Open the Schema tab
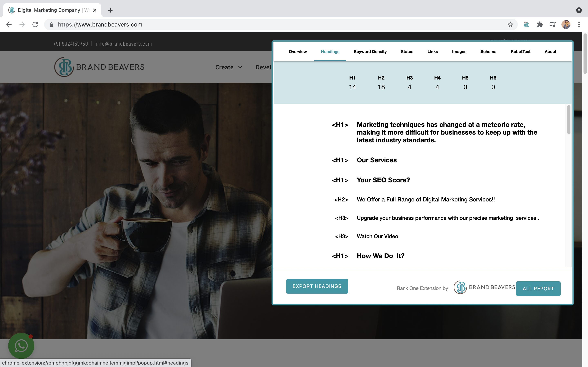The image size is (588, 367). (x=488, y=51)
